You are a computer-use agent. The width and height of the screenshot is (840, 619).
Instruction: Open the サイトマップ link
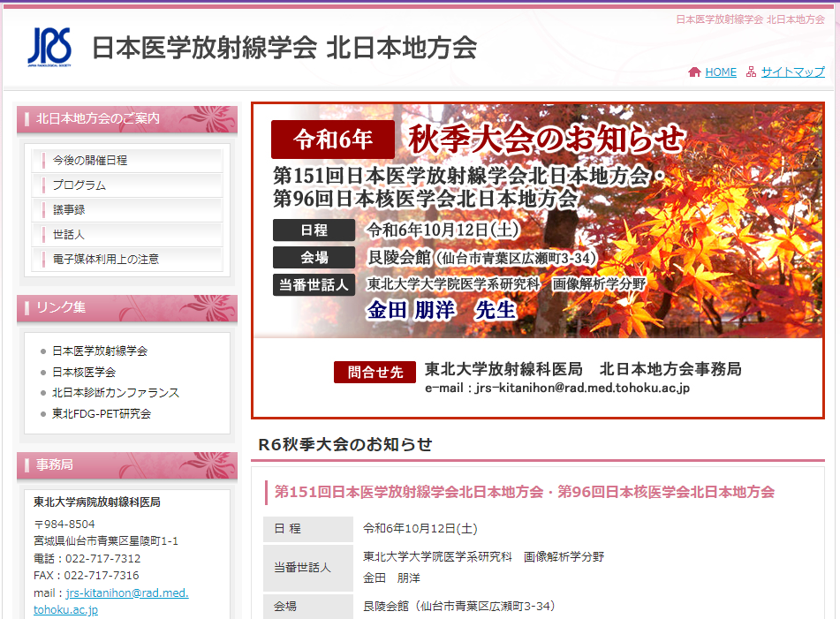[793, 72]
